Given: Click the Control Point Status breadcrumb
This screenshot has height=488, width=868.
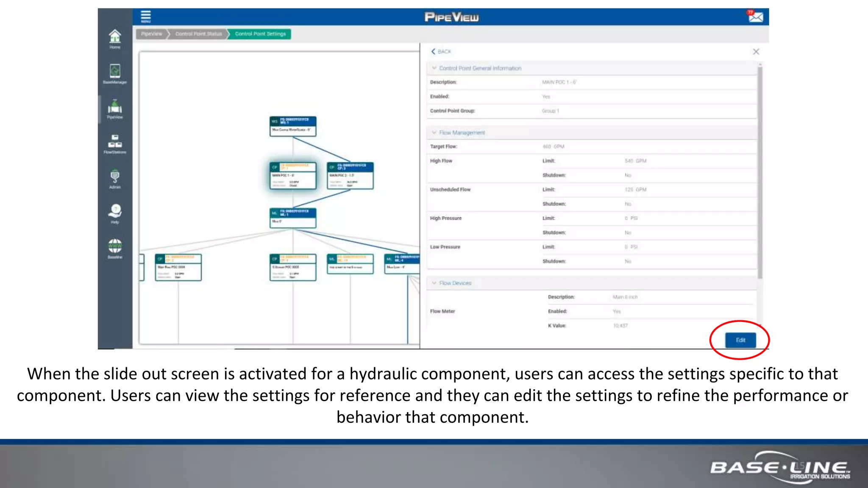Looking at the screenshot, I should 198,34.
